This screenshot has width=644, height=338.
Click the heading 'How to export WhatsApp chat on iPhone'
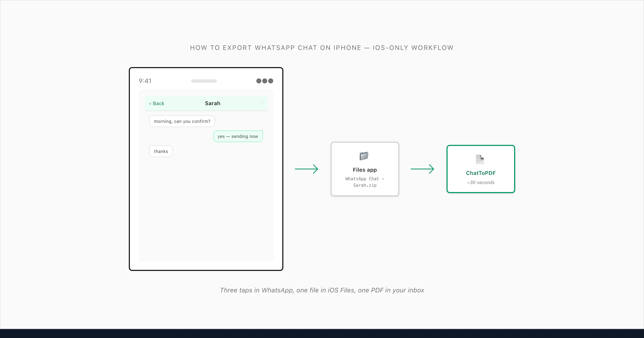pos(276,48)
